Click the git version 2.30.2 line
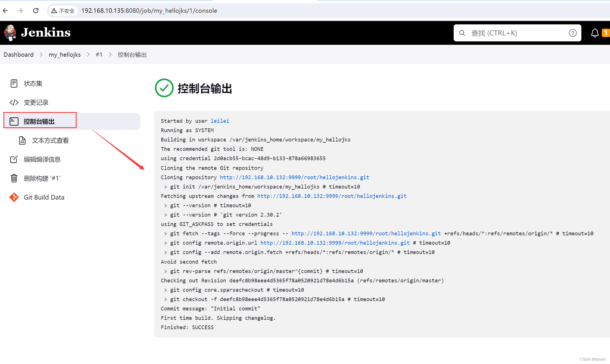The image size is (610, 364). (x=223, y=215)
